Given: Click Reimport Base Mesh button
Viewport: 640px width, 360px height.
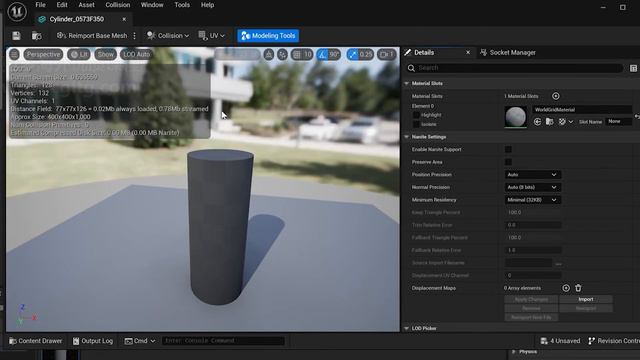Looking at the screenshot, I should pos(92,36).
